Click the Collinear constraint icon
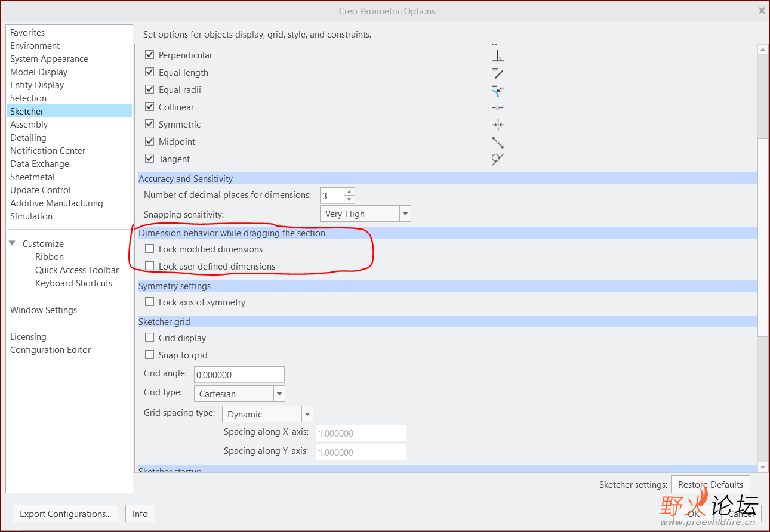The image size is (770, 532). click(498, 107)
